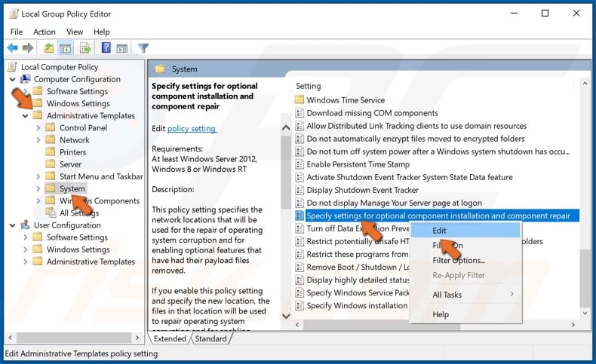Click the Filter funnel toolbar icon
The image size is (596, 364).
point(143,47)
